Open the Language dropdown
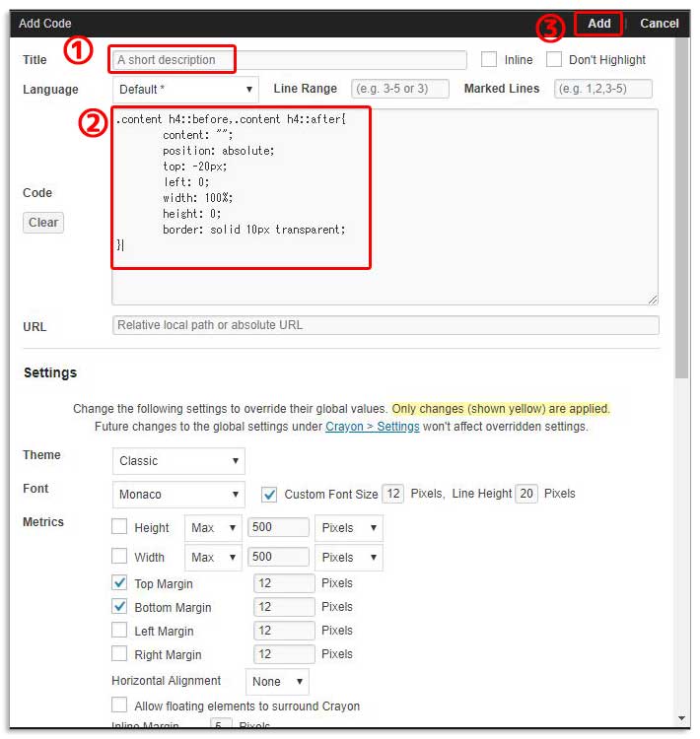This screenshot has width=700, height=739. (x=185, y=90)
